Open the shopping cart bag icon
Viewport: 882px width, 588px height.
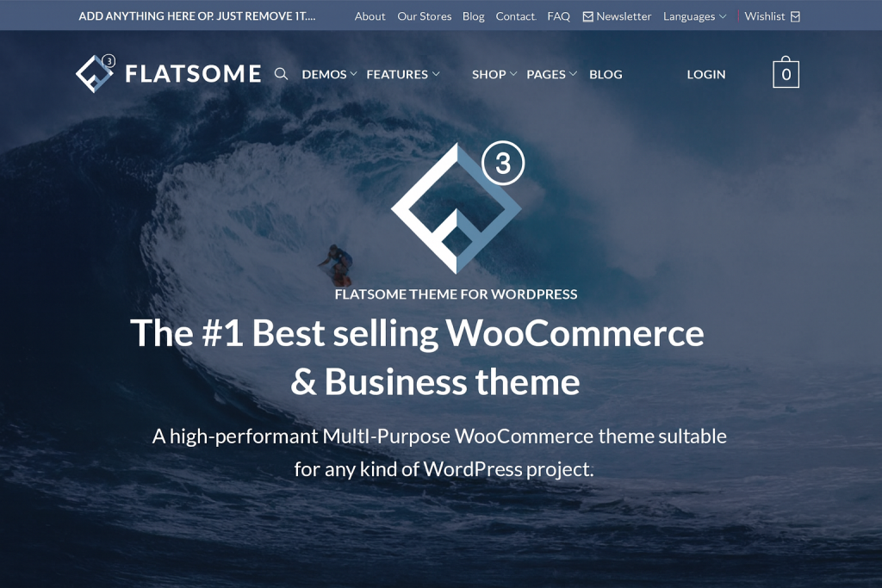[x=786, y=72]
